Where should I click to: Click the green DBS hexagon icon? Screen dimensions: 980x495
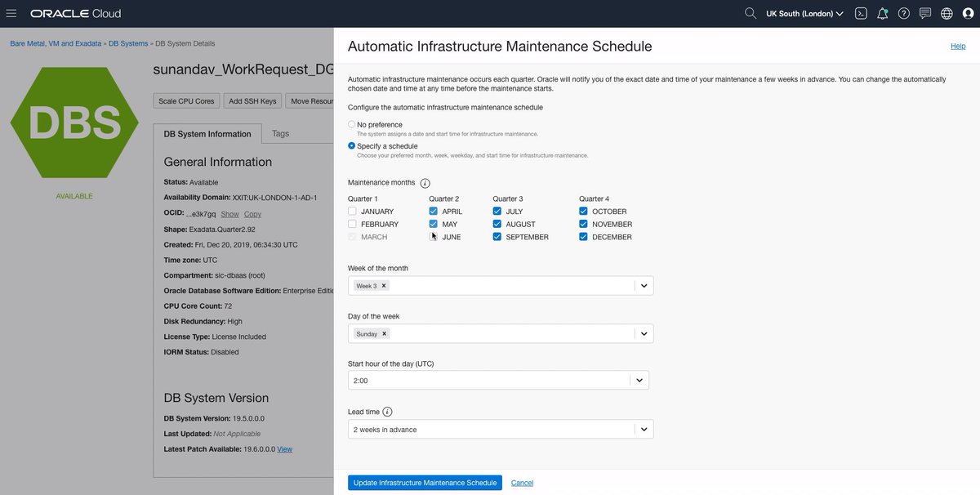point(73,122)
